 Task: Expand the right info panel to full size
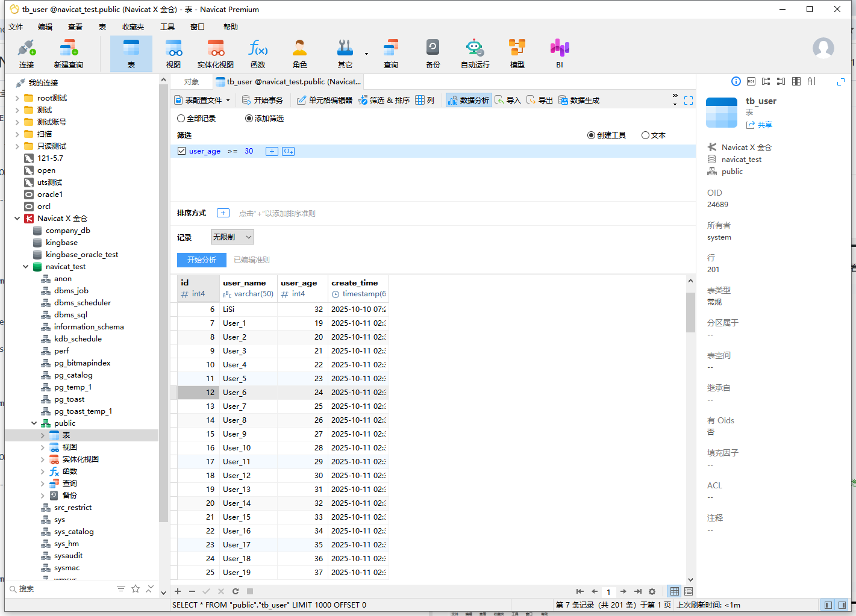coord(841,82)
